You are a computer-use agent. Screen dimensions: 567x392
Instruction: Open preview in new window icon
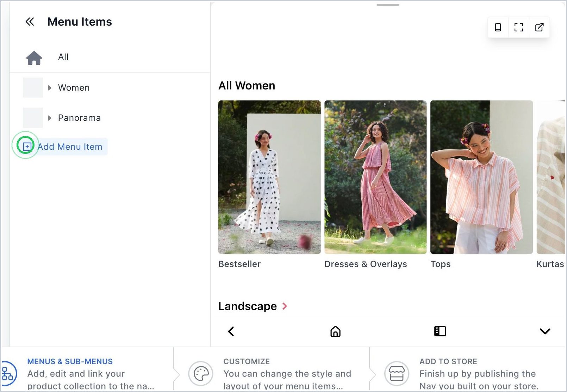pyautogui.click(x=539, y=27)
